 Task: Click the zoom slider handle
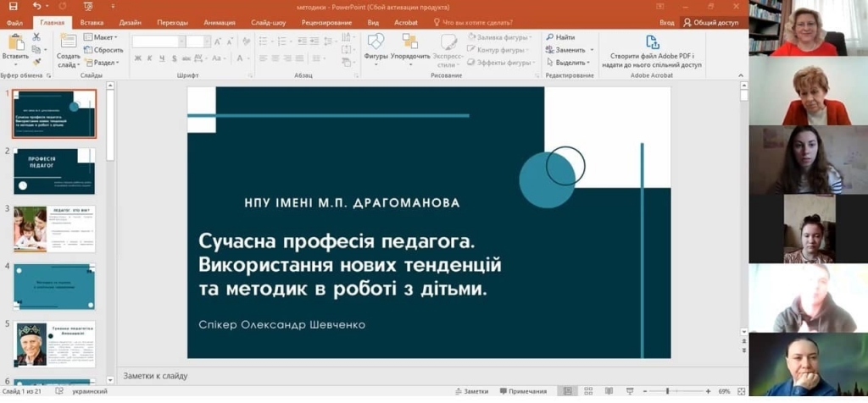668,391
